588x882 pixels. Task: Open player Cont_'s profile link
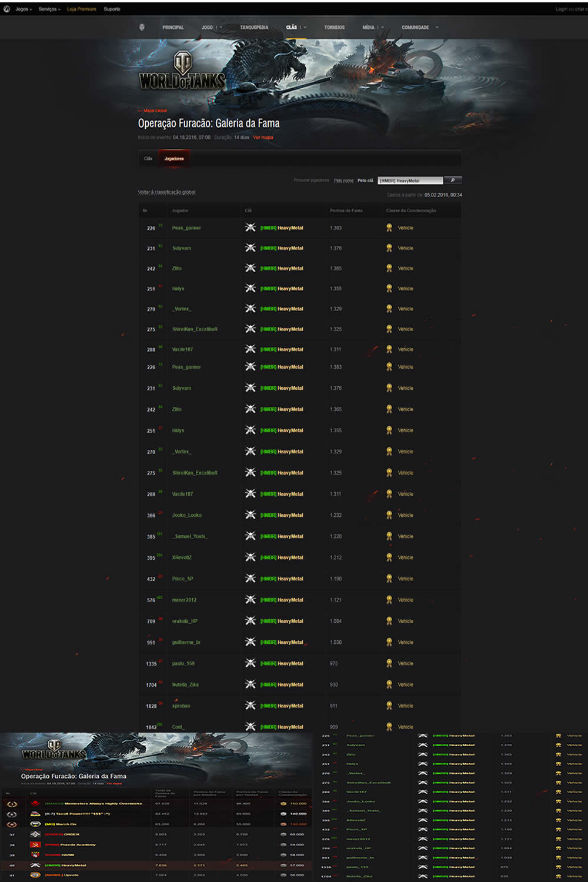pyautogui.click(x=178, y=727)
